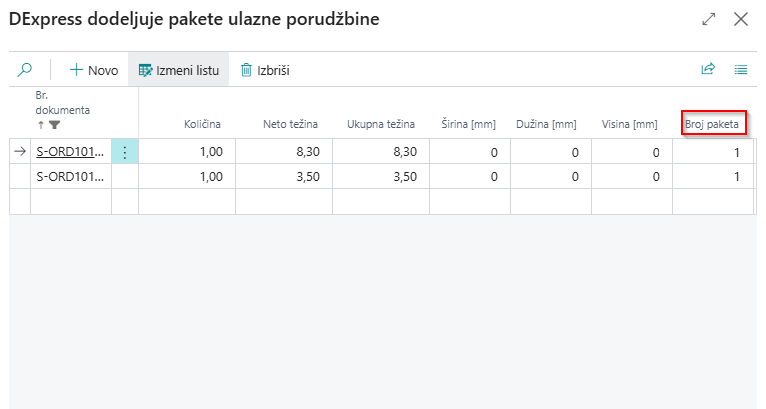Click the Novo plus button
Image resolution: width=766 pixels, height=409 pixels.
(94, 70)
